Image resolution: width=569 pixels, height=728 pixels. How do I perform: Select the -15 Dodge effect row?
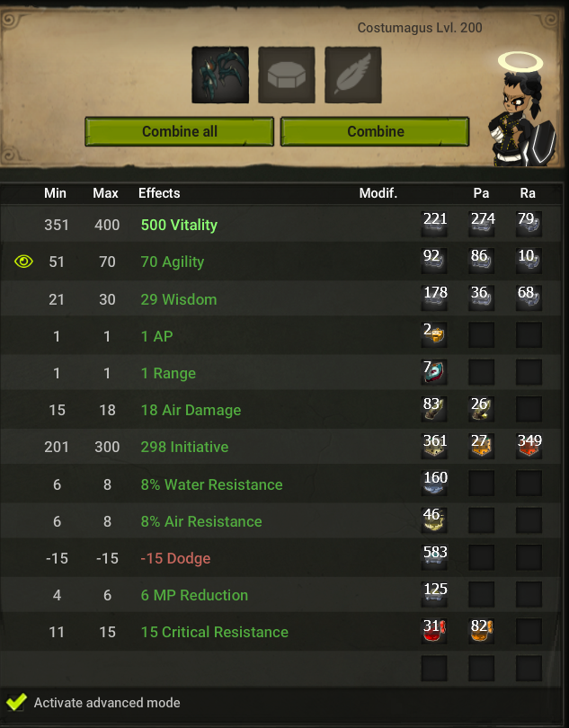click(280, 557)
